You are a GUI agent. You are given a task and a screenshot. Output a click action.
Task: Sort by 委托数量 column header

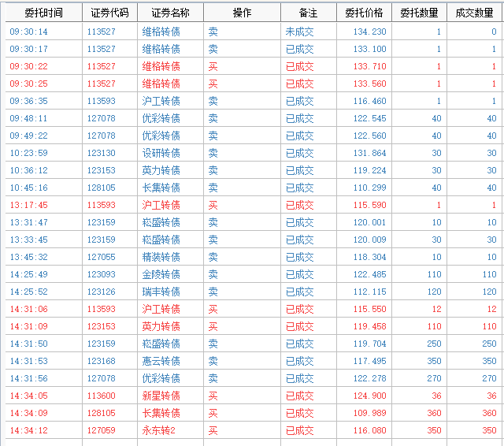[419, 13]
